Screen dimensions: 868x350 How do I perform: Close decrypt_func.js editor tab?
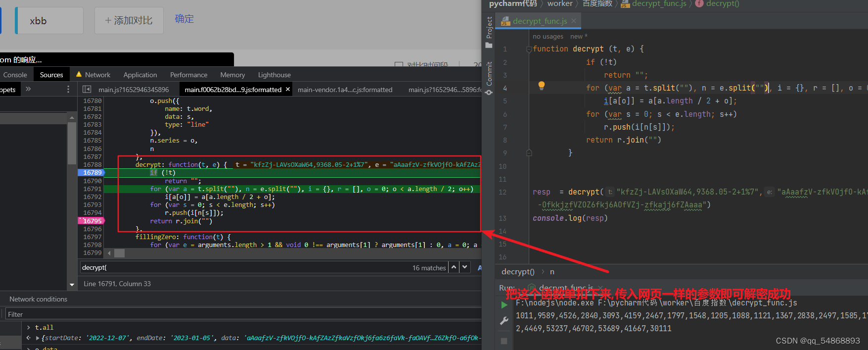(x=574, y=21)
